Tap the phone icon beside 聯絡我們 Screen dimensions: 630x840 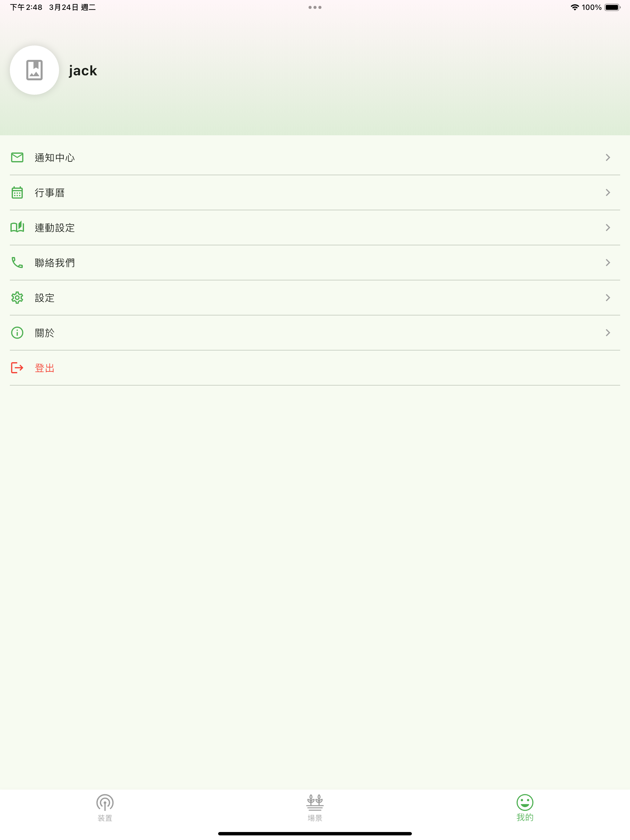(x=17, y=262)
